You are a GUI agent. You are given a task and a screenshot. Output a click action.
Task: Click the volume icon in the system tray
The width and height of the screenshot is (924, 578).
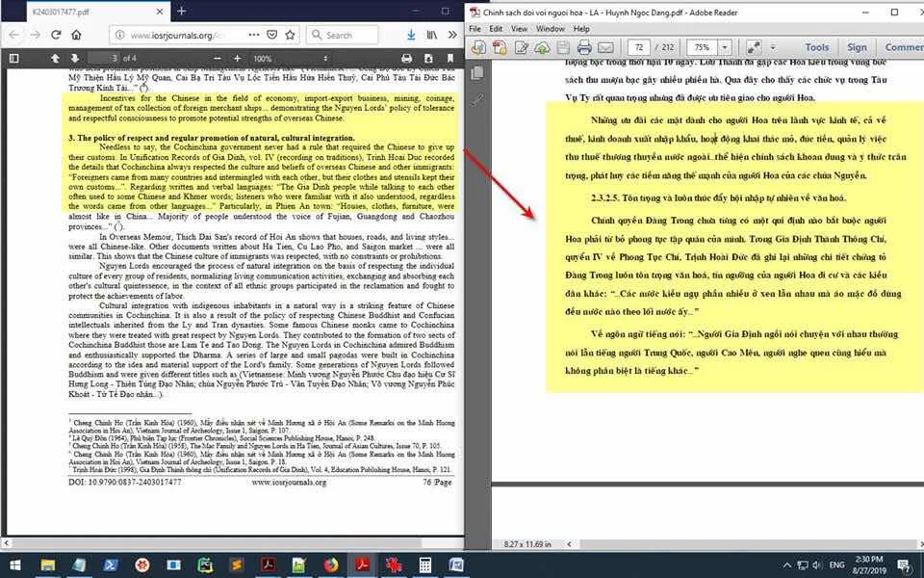coord(816,565)
